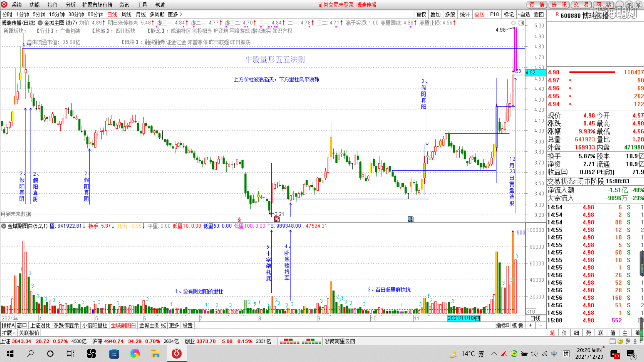Click the date marker 2021/11/18/四 on timeline
644x362 pixels.
[464, 318]
